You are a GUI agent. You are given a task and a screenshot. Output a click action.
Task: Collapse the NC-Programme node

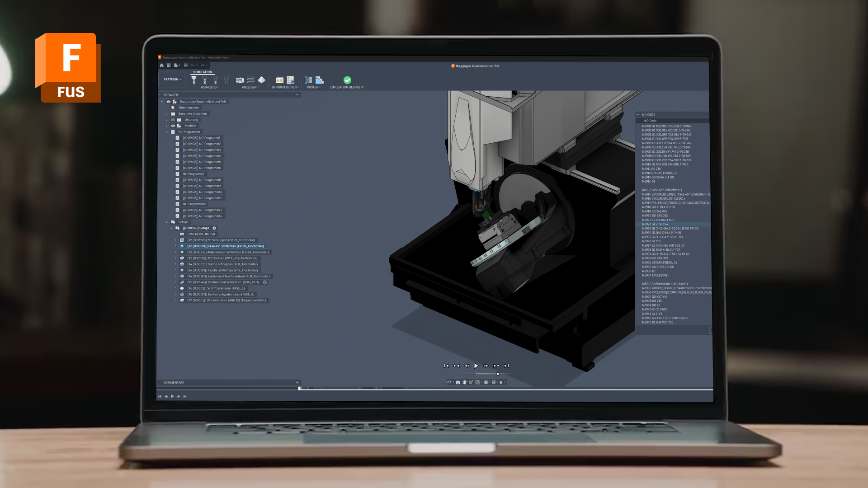167,132
